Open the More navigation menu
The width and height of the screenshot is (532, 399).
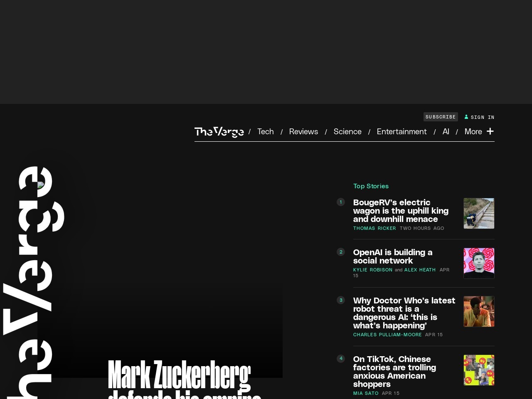[473, 131]
